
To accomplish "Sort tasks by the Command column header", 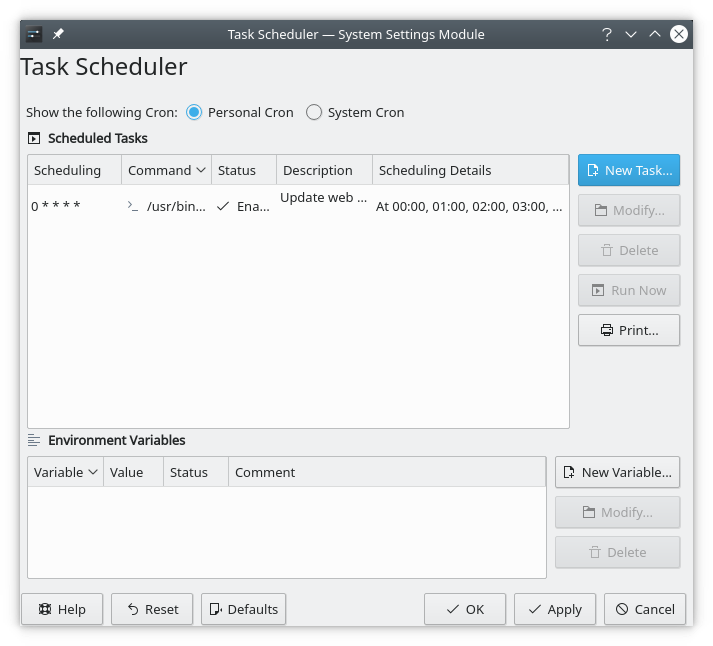I will tap(166, 170).
